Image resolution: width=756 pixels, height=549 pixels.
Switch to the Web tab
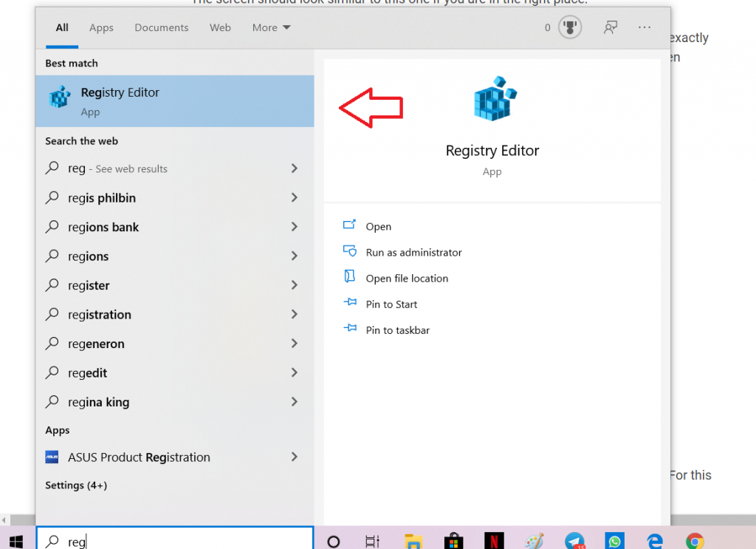point(220,27)
